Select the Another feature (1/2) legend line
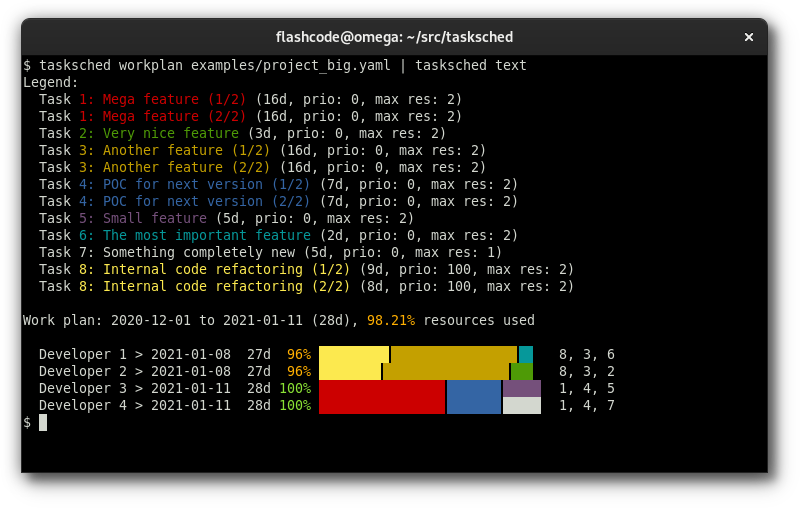800x508 pixels. click(262, 150)
